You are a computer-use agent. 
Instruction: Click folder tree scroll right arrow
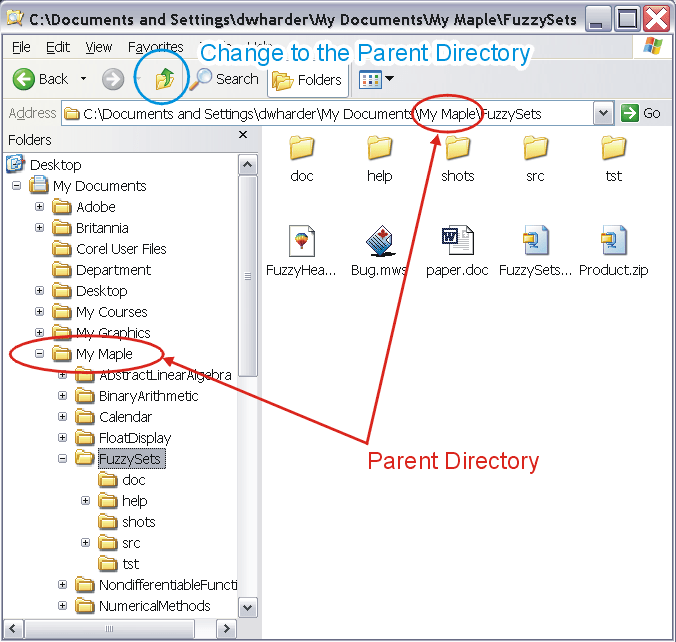(x=226, y=628)
